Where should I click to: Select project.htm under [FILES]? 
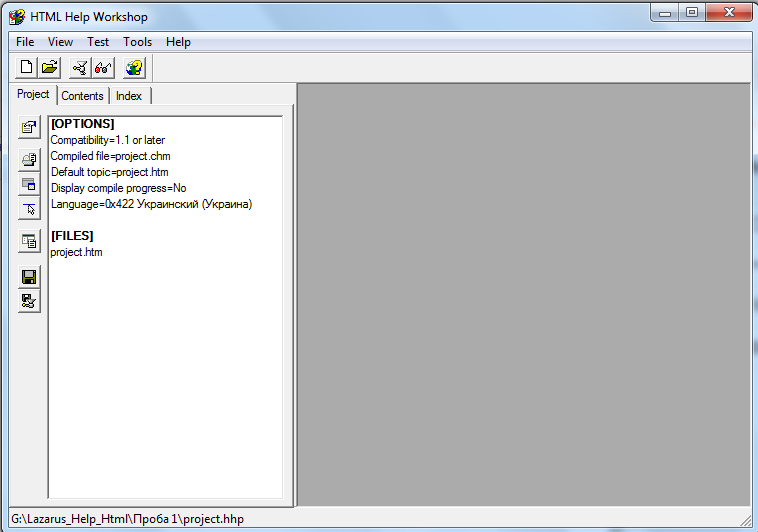point(76,252)
